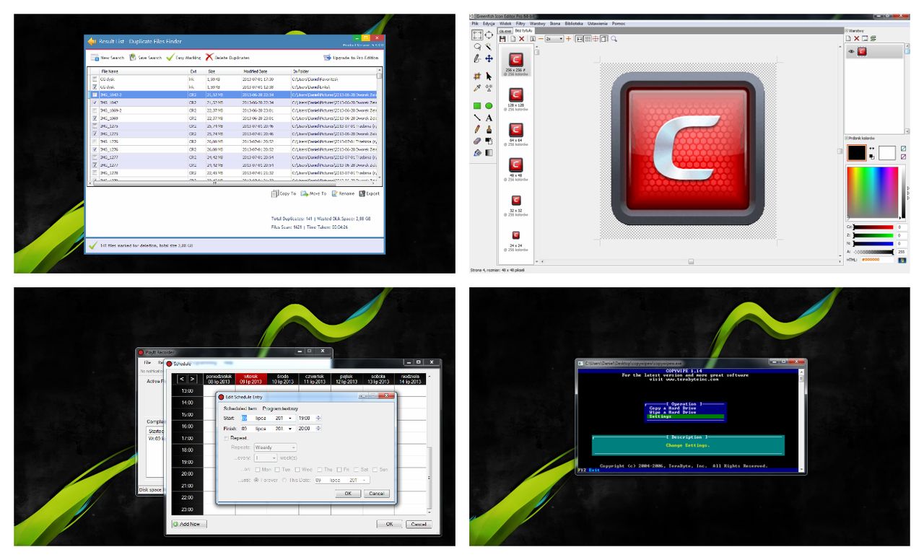Open the every week(s) number dropdown
The height and width of the screenshot is (560, 924).
[x=266, y=458]
